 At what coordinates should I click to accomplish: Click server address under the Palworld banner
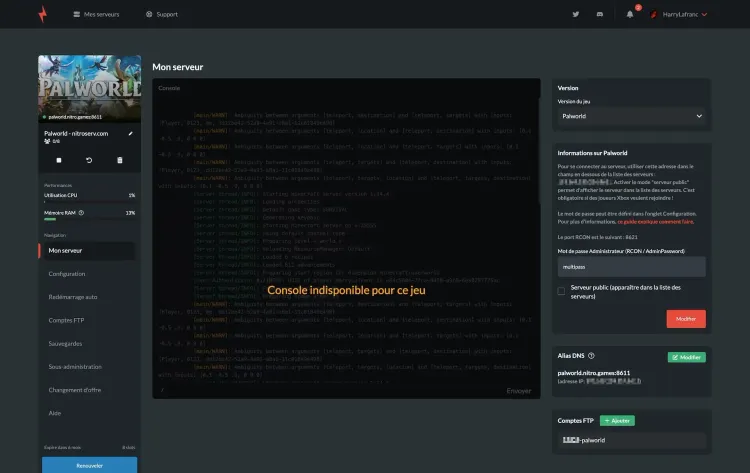pos(75,117)
